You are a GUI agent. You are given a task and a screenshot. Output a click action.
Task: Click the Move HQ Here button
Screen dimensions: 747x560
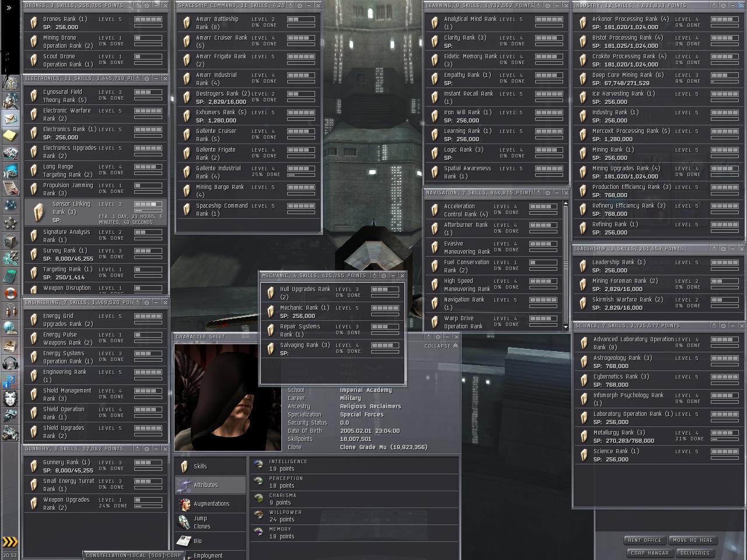tap(693, 540)
